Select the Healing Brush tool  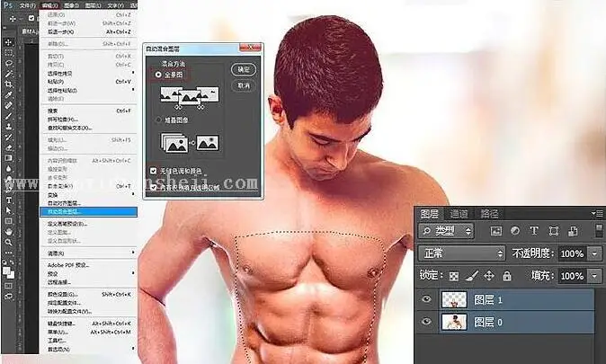coord(8,105)
